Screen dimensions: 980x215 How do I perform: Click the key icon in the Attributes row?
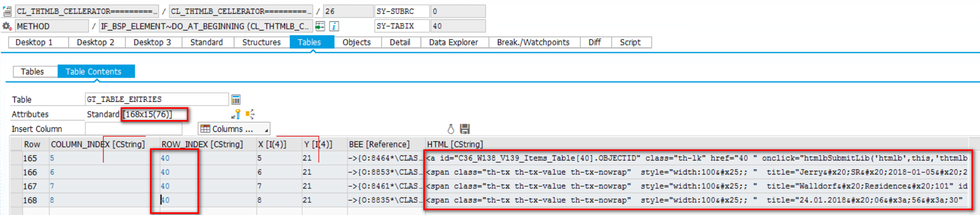(x=236, y=114)
